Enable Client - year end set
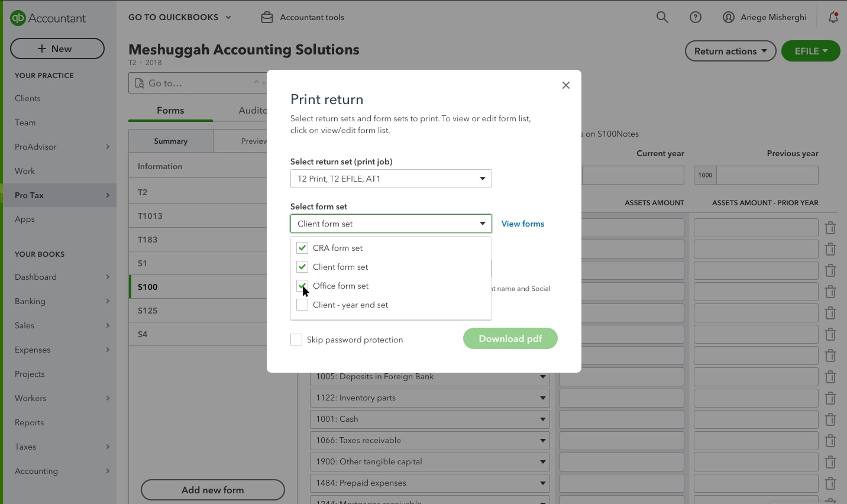This screenshot has height=504, width=847. pyautogui.click(x=302, y=305)
